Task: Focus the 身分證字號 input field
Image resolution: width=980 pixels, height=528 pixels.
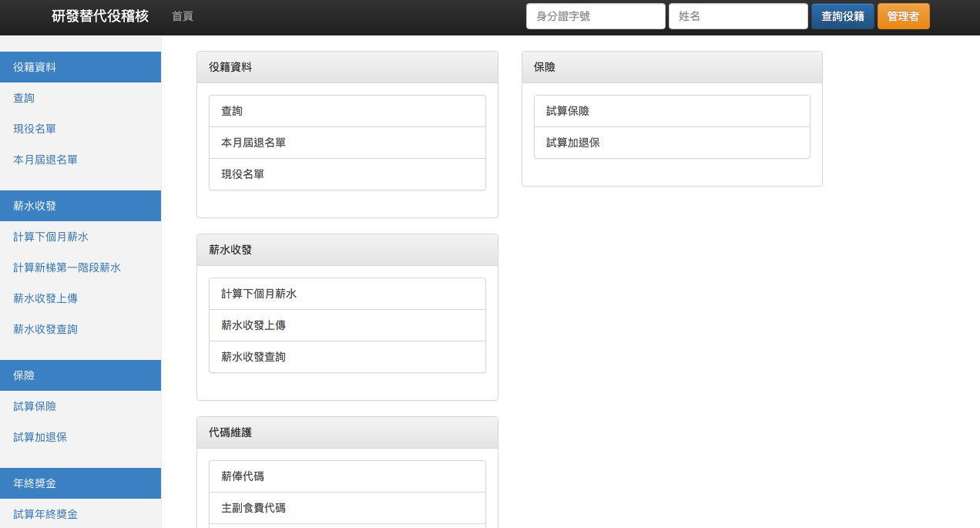Action: pyautogui.click(x=596, y=16)
